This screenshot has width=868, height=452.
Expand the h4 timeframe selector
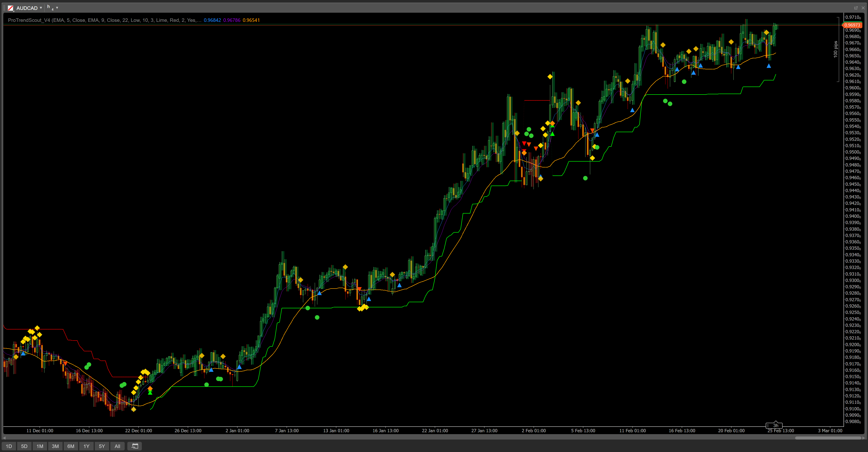tap(57, 8)
